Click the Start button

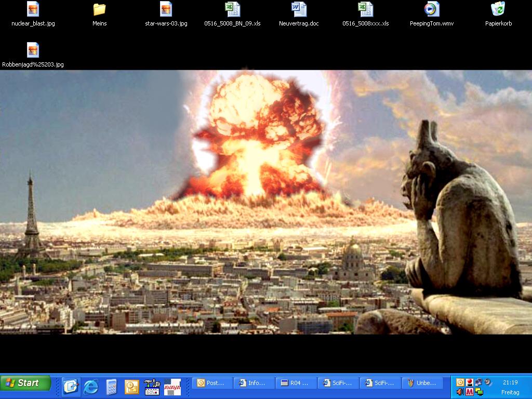(x=26, y=383)
